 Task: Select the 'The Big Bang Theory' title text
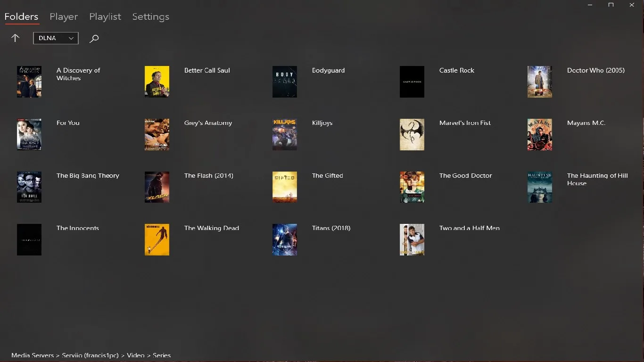pos(88,176)
